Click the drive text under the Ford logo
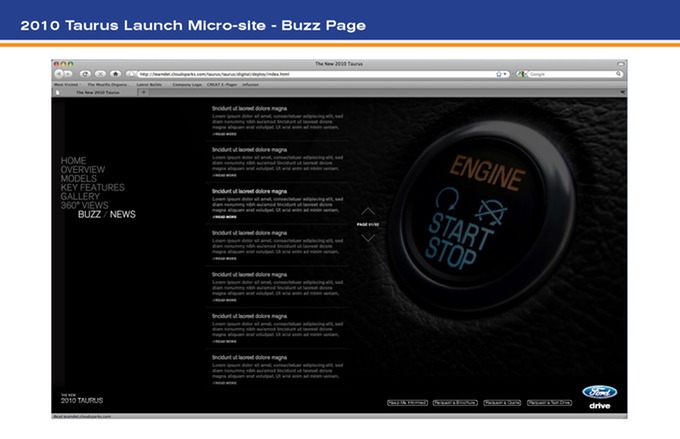Image resolution: width=680 pixels, height=439 pixels. pos(600,406)
